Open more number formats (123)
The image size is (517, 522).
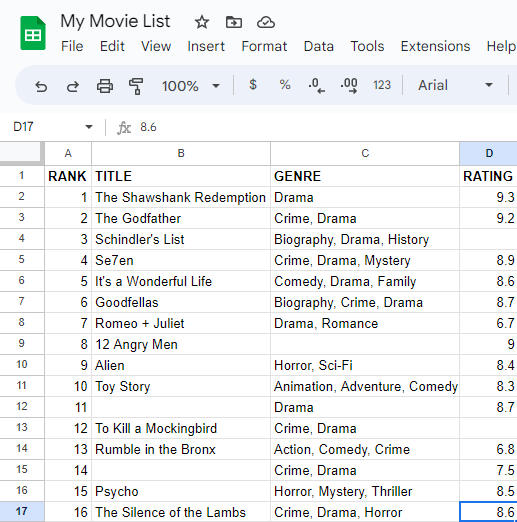(382, 85)
